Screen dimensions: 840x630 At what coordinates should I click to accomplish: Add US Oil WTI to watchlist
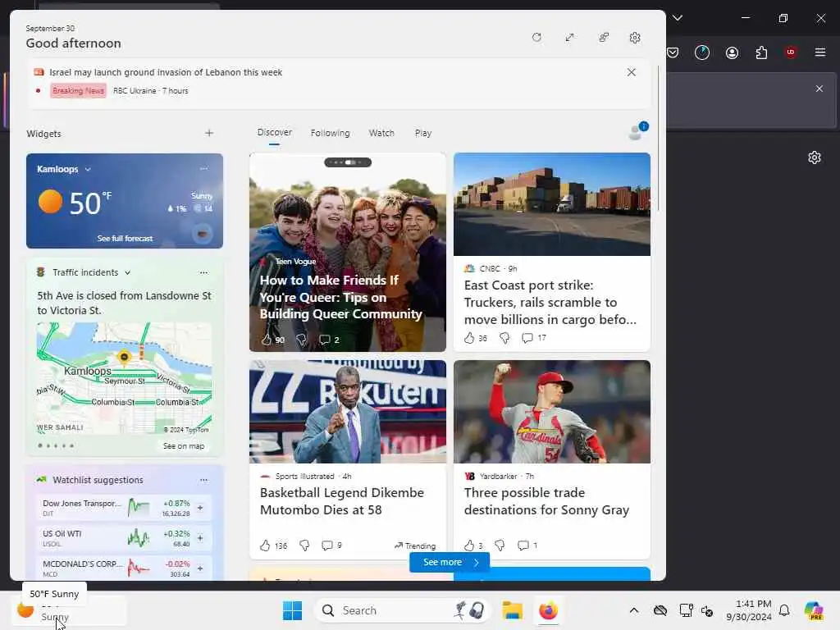tap(200, 538)
